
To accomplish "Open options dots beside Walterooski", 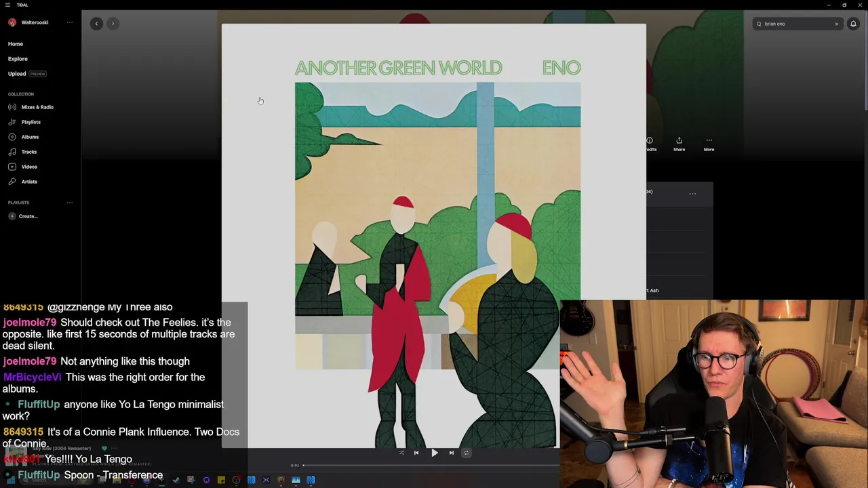I will coord(69,22).
